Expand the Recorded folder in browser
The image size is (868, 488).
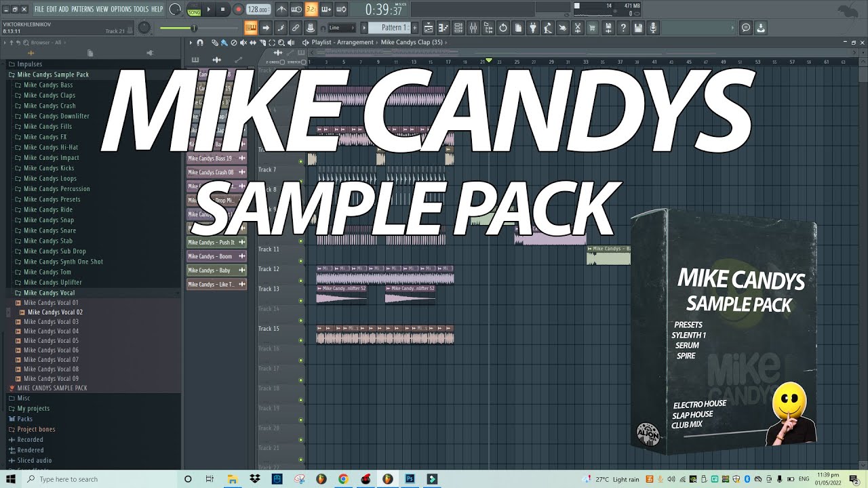click(x=30, y=440)
